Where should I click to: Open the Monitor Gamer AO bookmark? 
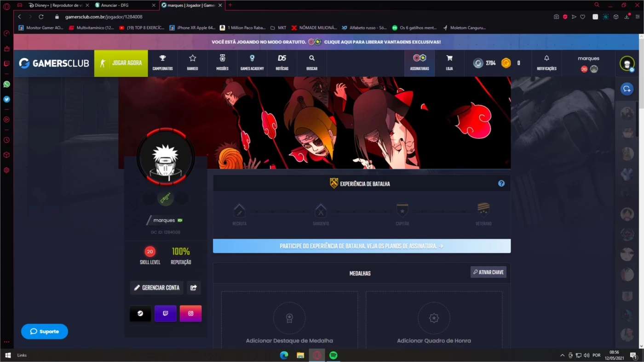pyautogui.click(x=40, y=28)
